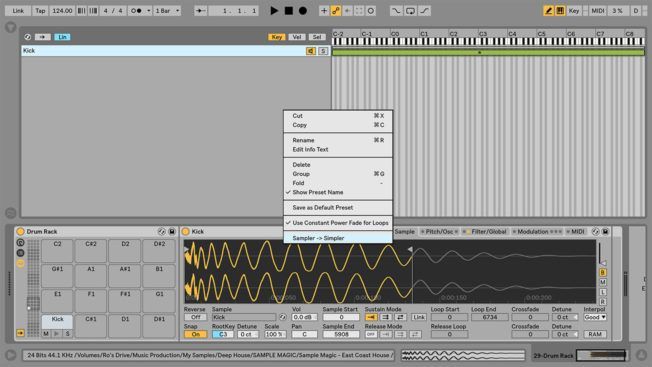Toggle the Key Map Mode switch
The image size is (652, 367).
pyautogui.click(x=573, y=11)
